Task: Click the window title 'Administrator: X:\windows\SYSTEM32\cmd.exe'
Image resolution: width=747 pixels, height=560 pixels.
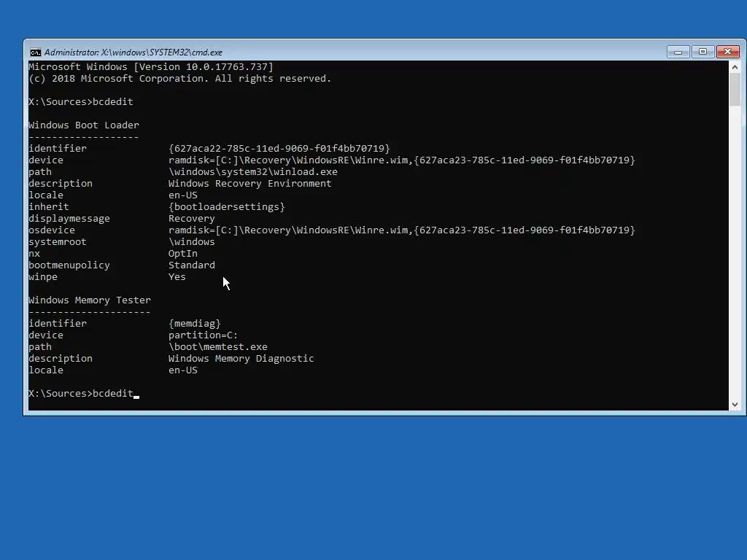Action: pyautogui.click(x=133, y=52)
